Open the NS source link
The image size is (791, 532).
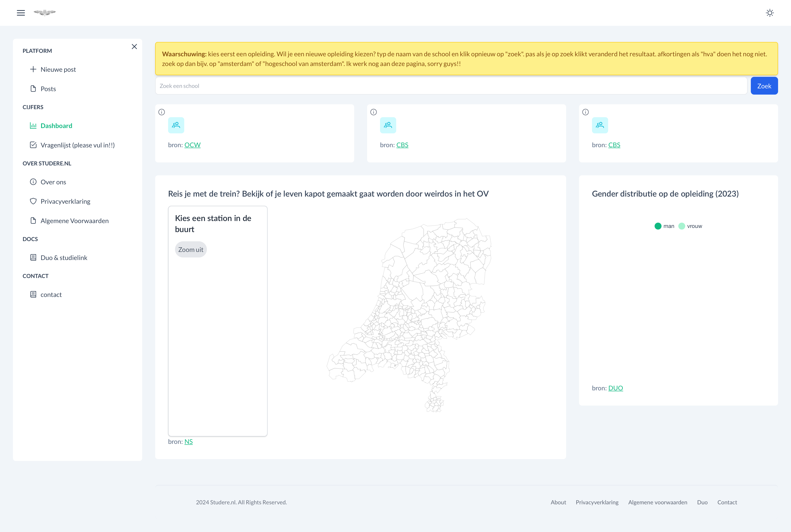click(x=188, y=441)
